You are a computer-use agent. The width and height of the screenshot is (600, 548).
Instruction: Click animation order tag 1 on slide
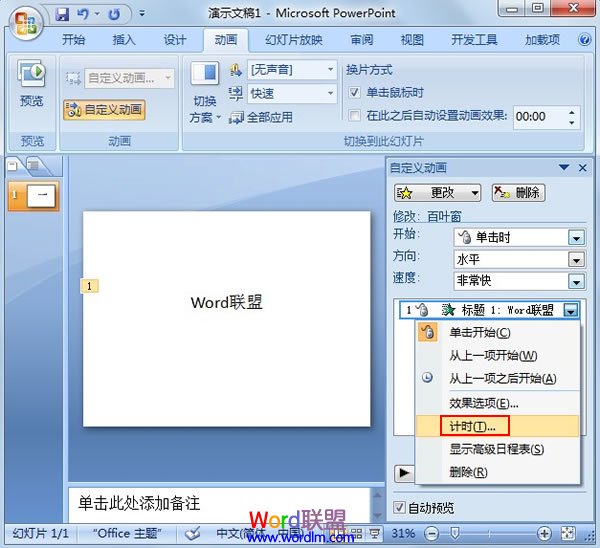[89, 286]
